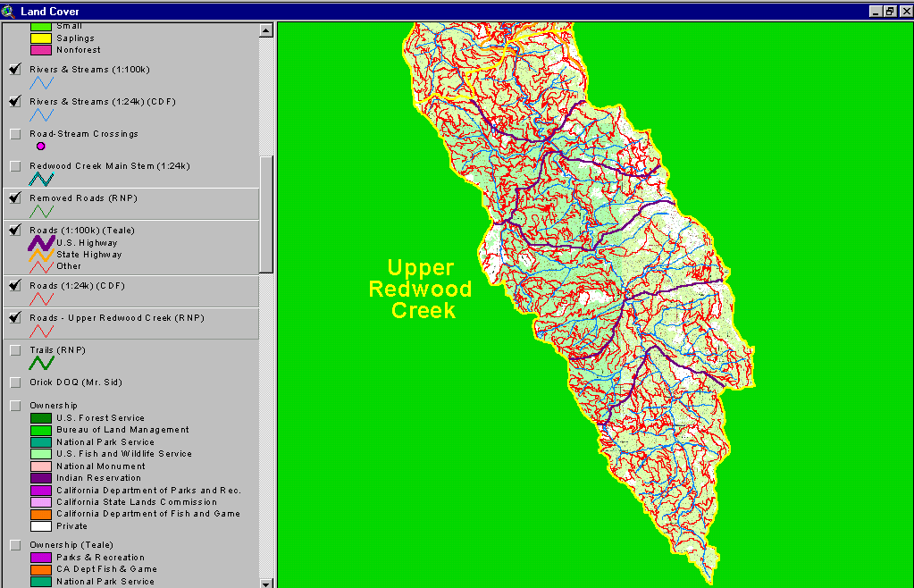Click the U.S. Highway purple line symbol

41,243
